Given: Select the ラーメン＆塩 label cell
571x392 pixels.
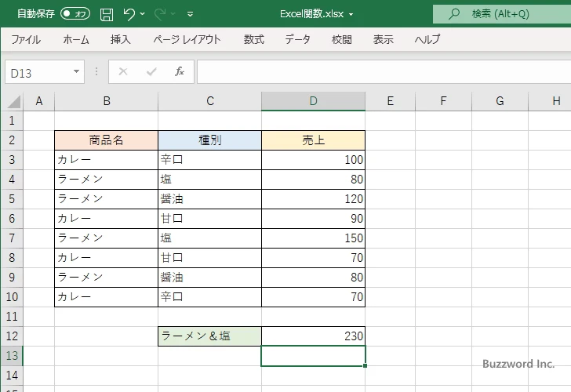Looking at the screenshot, I should (209, 336).
